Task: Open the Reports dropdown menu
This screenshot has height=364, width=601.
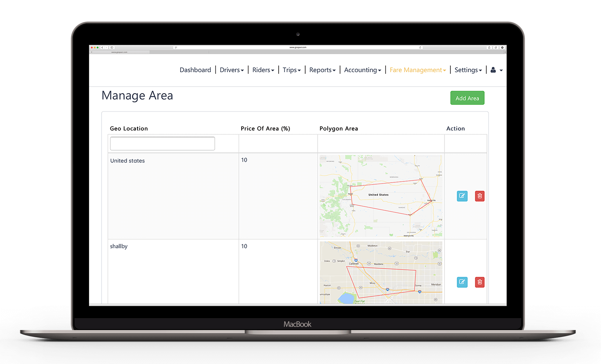Action: [322, 70]
